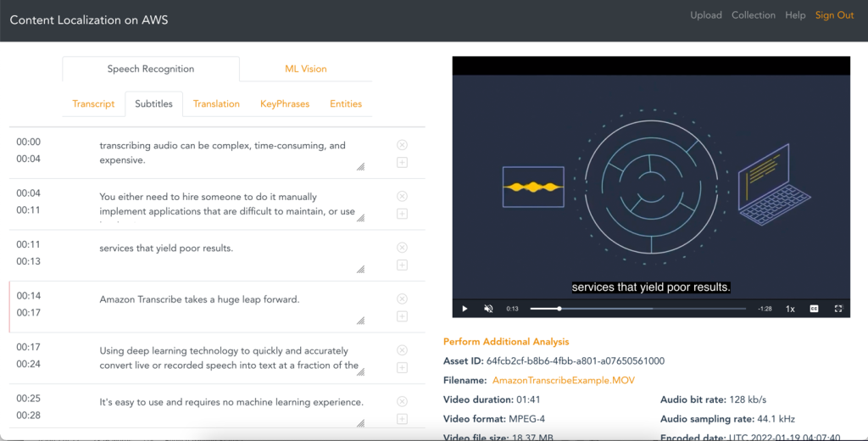Click the 00:17 start time of the fifth subtitle
This screenshot has width=868, height=441.
pos(28,347)
